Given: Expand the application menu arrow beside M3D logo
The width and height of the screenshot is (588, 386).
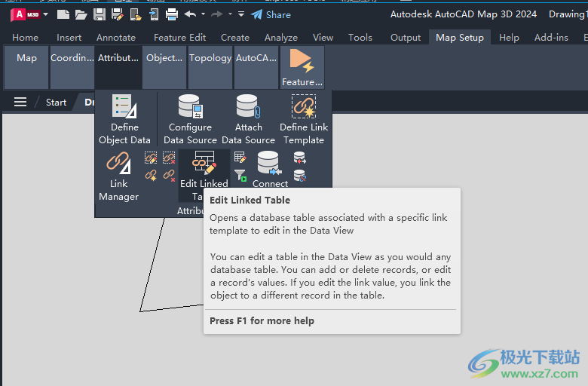Looking at the screenshot, I should (46, 14).
